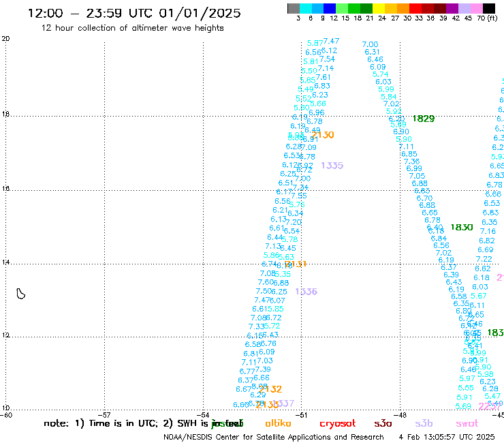Click the orange pass time label '2130'
The width and height of the screenshot is (504, 443).
[323, 135]
